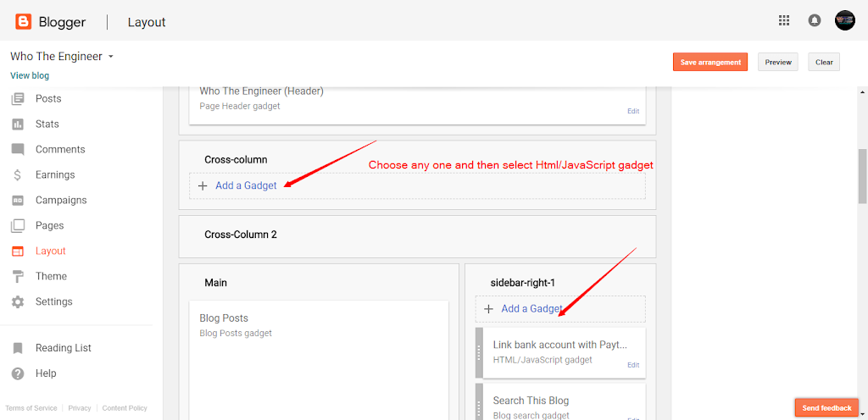
Task: Go to Pages in the sidebar
Action: pyautogui.click(x=49, y=226)
